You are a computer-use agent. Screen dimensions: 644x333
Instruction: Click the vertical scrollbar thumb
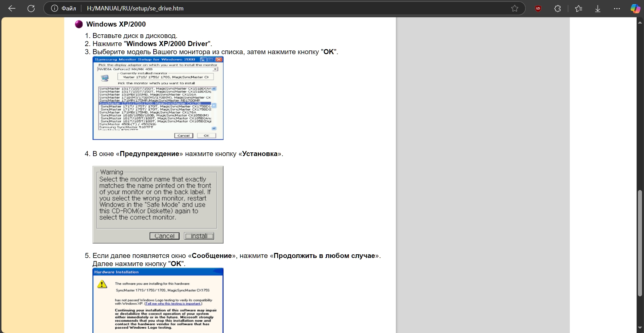tap(640, 243)
